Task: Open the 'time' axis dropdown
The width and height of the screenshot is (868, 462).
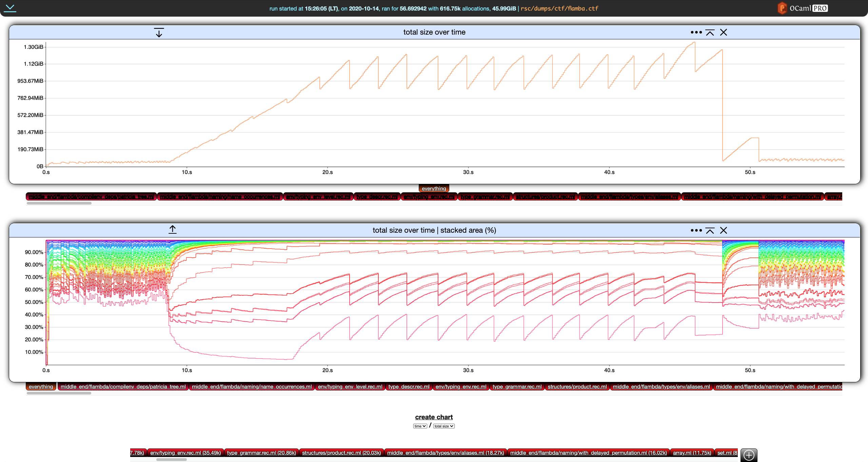Action: tap(420, 426)
